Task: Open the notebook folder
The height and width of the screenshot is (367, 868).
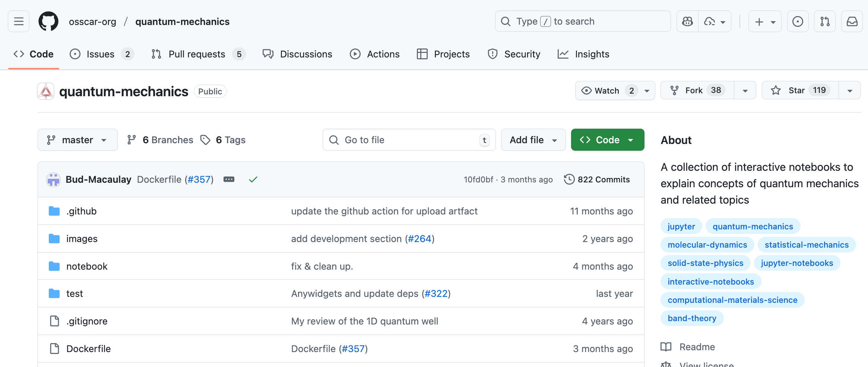Action: pos(87,266)
